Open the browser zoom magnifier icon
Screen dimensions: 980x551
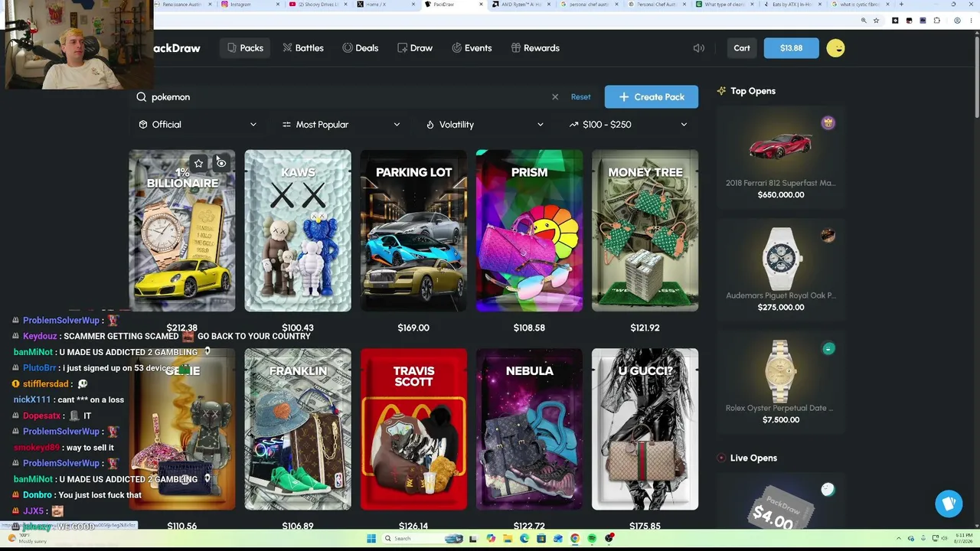[864, 21]
